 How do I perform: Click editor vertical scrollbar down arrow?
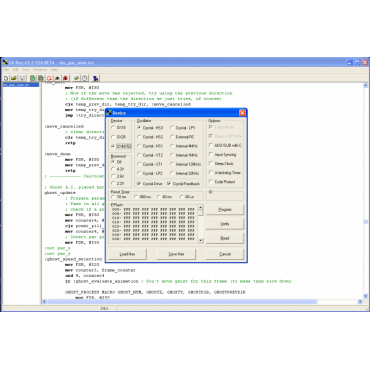click(365, 296)
